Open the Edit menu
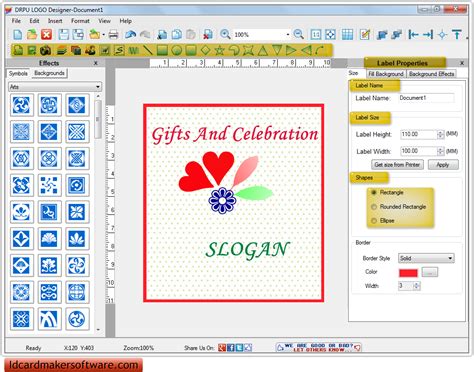474x372 pixels. (34, 21)
